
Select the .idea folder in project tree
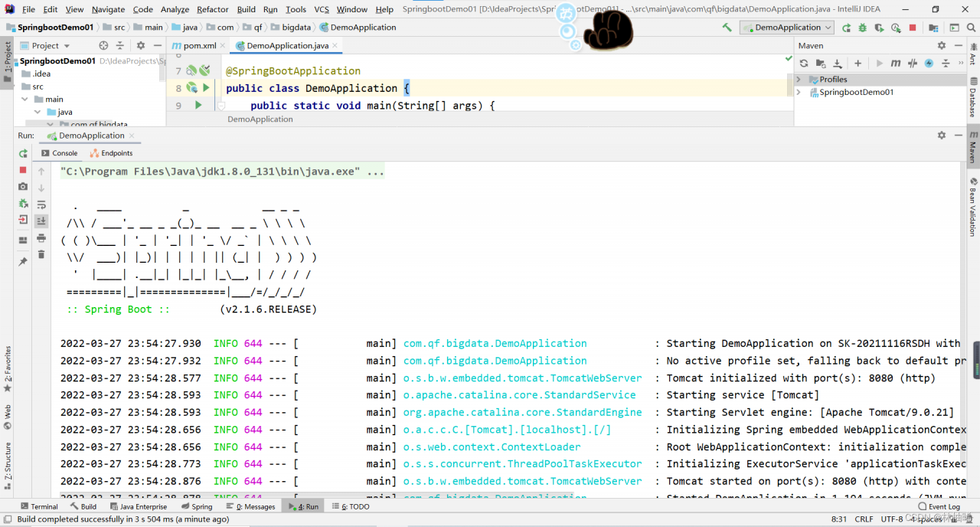coord(41,74)
